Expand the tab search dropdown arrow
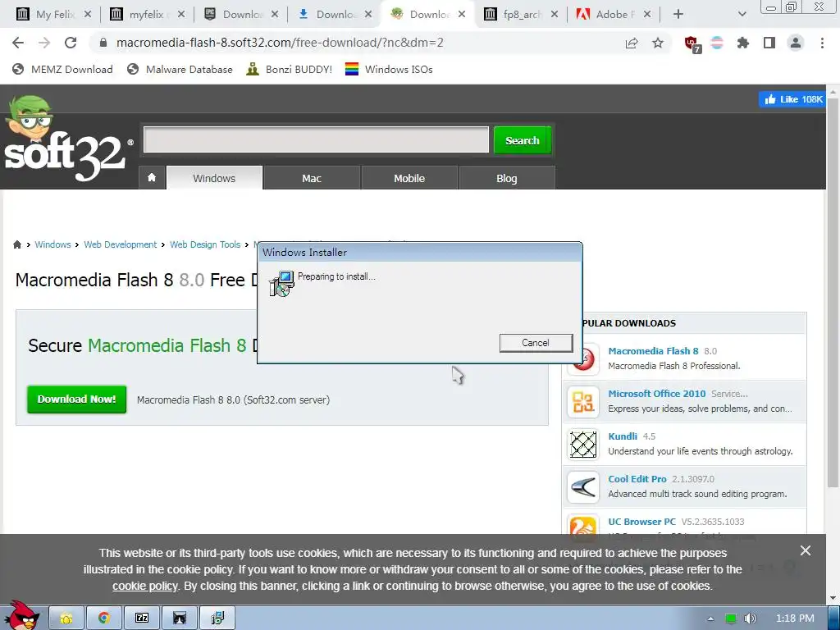Image resolution: width=840 pixels, height=630 pixels. point(742,15)
